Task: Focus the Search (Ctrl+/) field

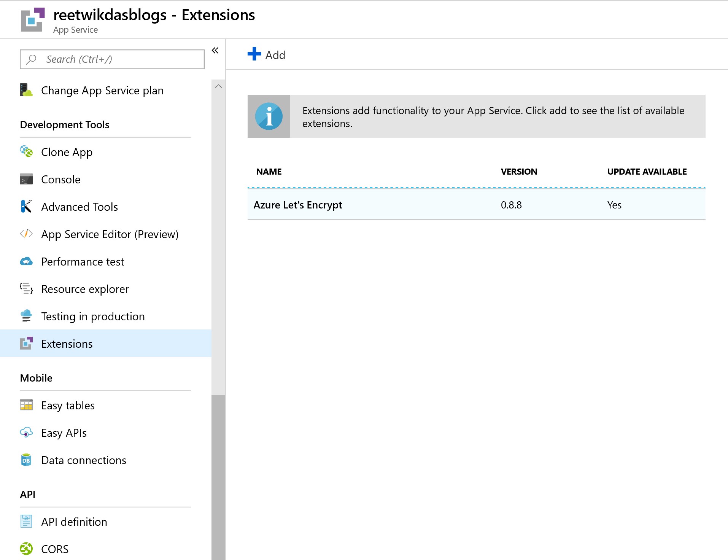Action: tap(112, 59)
